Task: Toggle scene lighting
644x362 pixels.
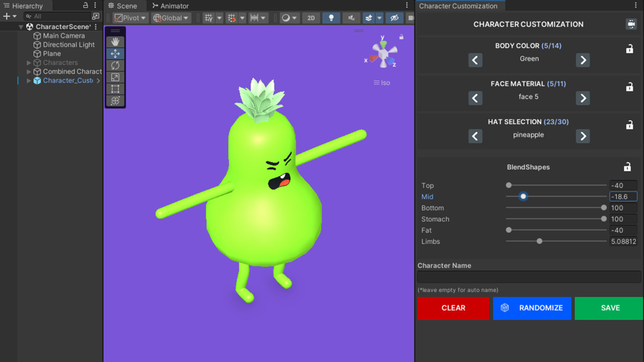Action: (x=331, y=18)
